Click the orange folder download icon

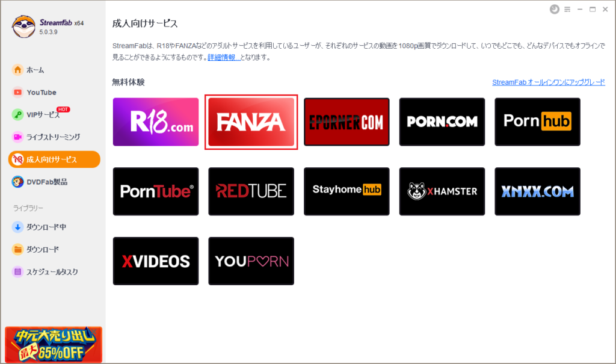click(17, 250)
